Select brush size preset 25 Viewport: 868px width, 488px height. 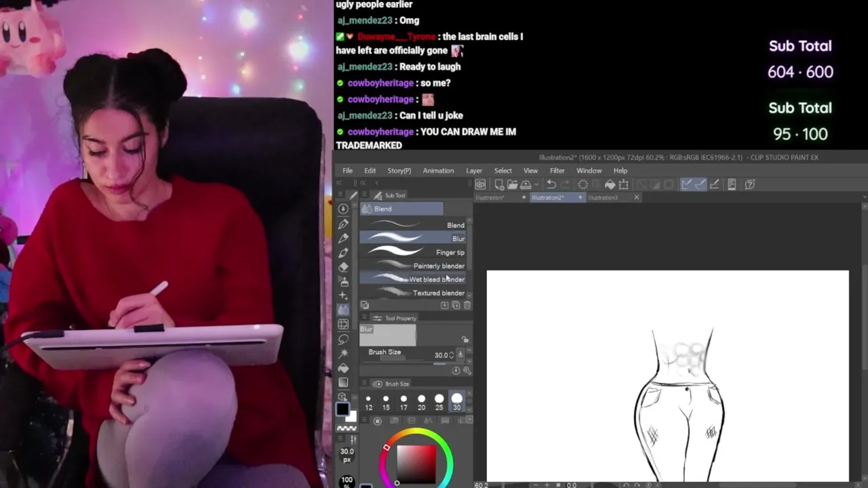click(439, 403)
